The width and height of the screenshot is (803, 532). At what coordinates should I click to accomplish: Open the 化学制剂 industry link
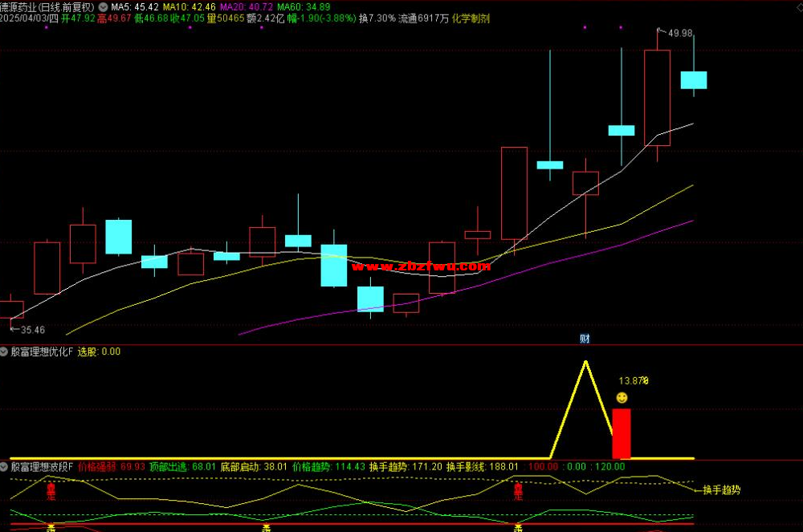click(x=471, y=18)
